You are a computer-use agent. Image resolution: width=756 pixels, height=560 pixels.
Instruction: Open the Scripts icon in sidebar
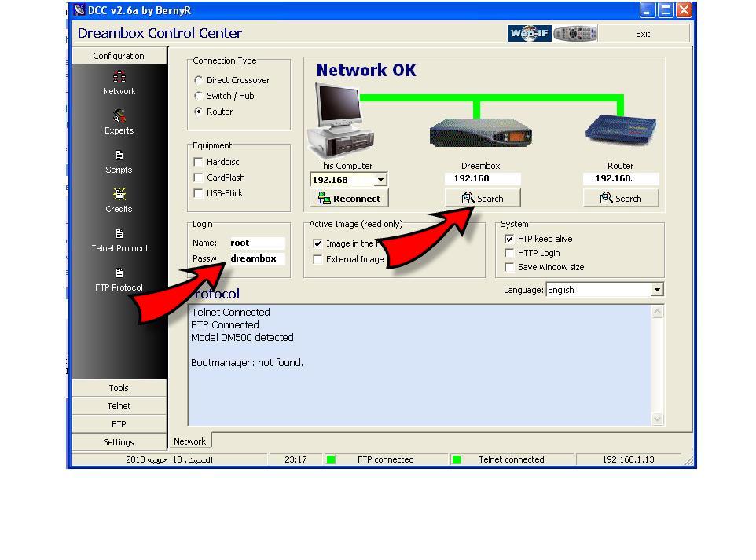pyautogui.click(x=119, y=156)
